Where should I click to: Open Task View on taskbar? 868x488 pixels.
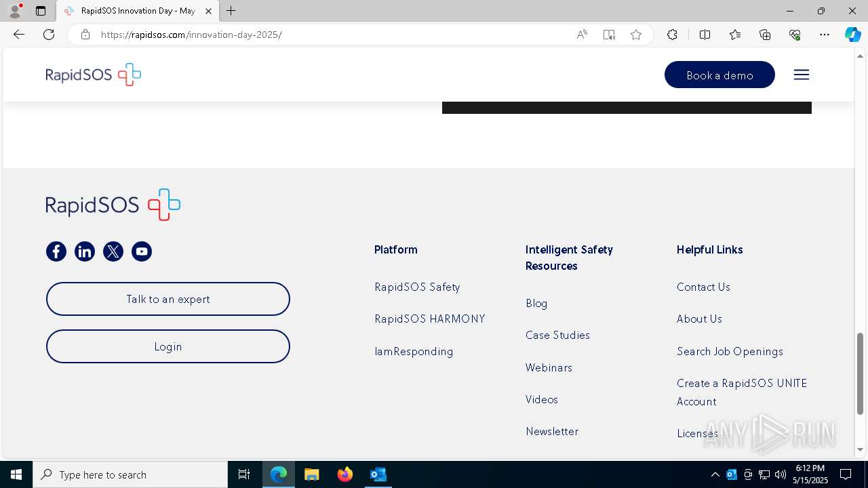pyautogui.click(x=244, y=474)
